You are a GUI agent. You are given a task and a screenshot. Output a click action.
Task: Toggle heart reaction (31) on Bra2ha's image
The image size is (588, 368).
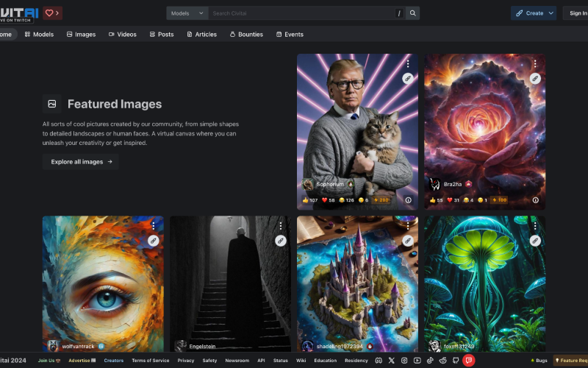click(453, 200)
